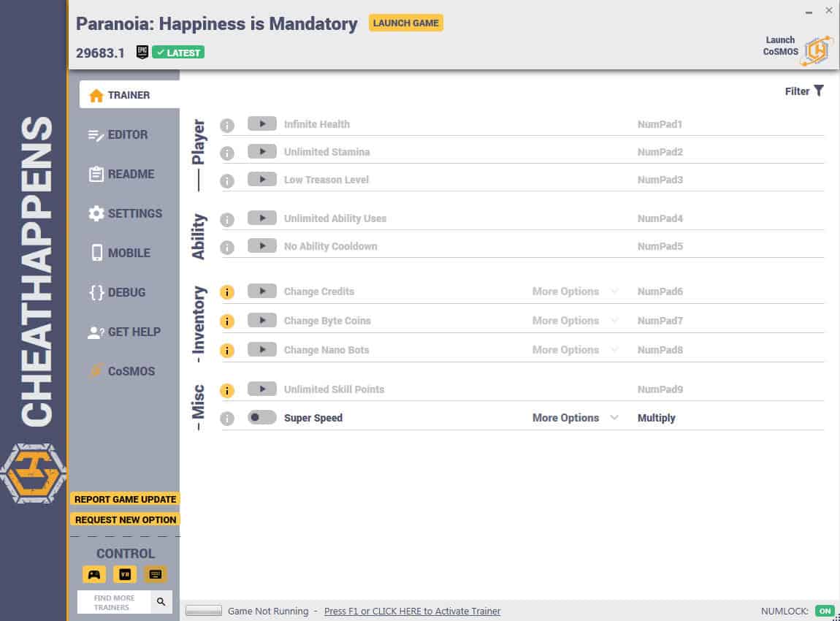
Task: Activate the Change Nano Bots cheat
Action: pyautogui.click(x=262, y=349)
